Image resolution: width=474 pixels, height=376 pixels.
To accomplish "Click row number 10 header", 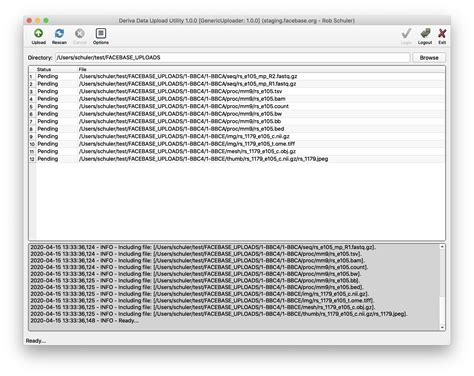I will coord(32,144).
